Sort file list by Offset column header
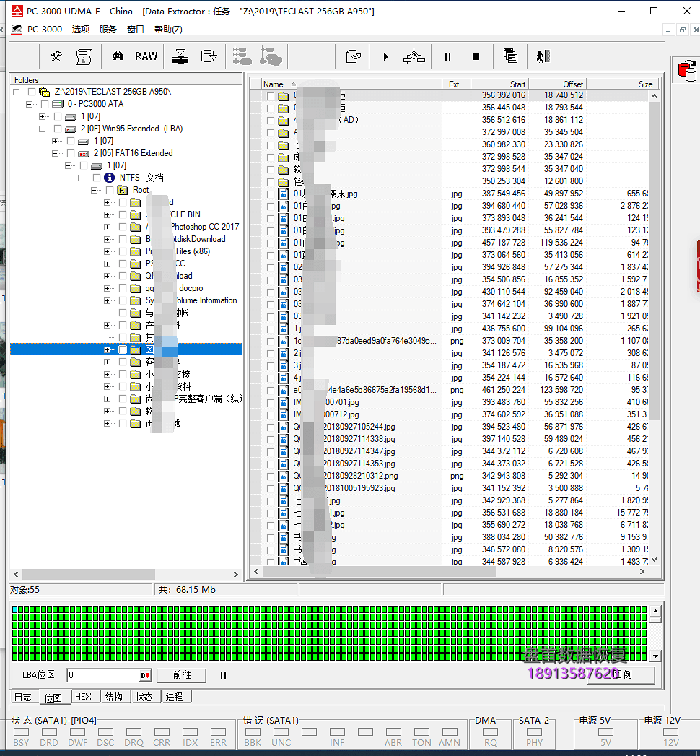The height and width of the screenshot is (756, 700). click(557, 84)
